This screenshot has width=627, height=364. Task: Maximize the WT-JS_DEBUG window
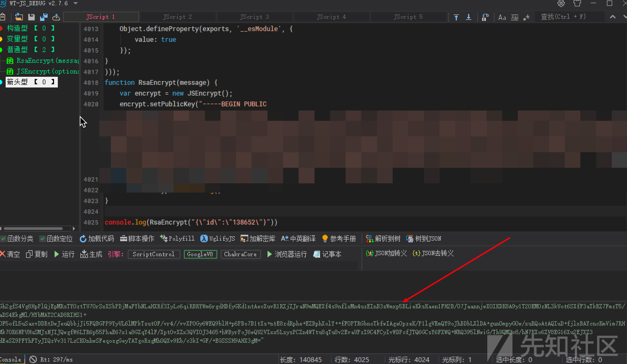pos(609,3)
